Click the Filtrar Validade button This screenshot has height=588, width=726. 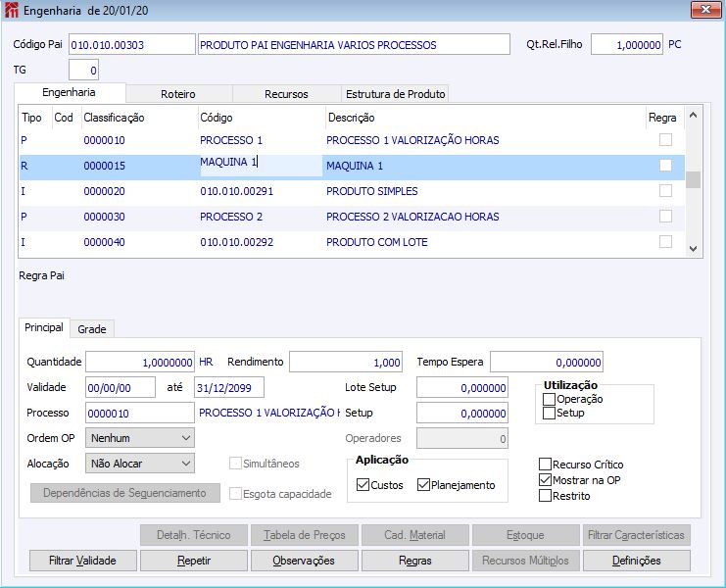83,561
